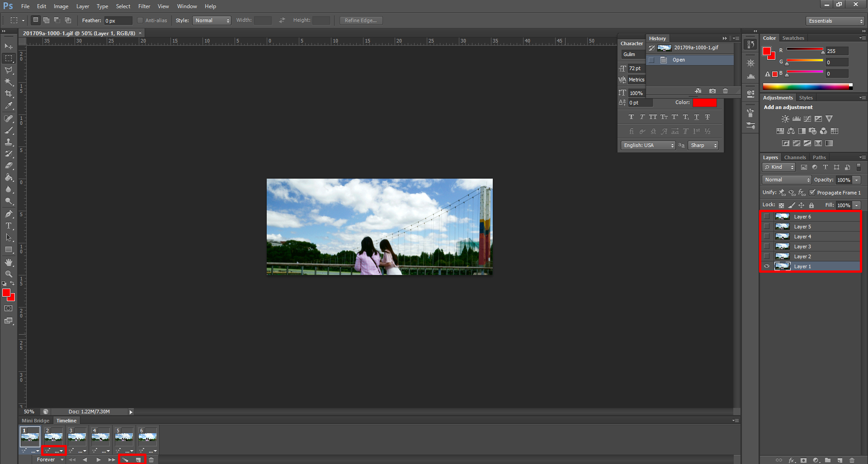The height and width of the screenshot is (464, 868).
Task: Select the Horizontal Type tool
Action: 9,226
